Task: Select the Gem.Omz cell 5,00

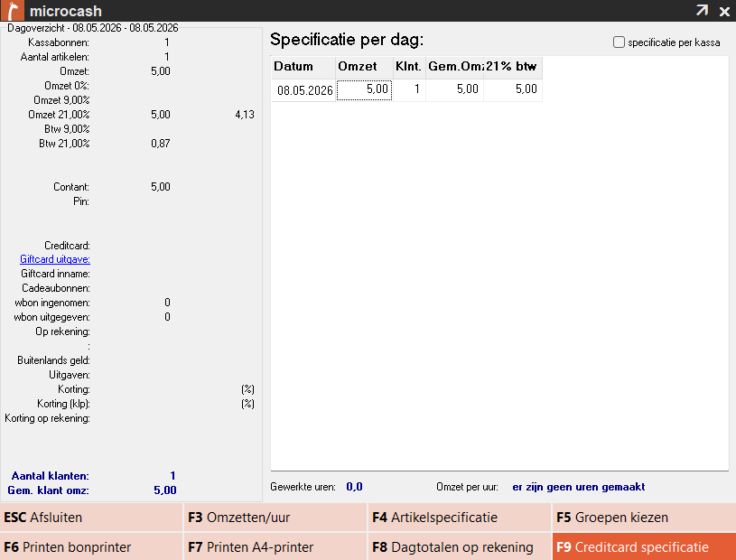Action: (455, 90)
